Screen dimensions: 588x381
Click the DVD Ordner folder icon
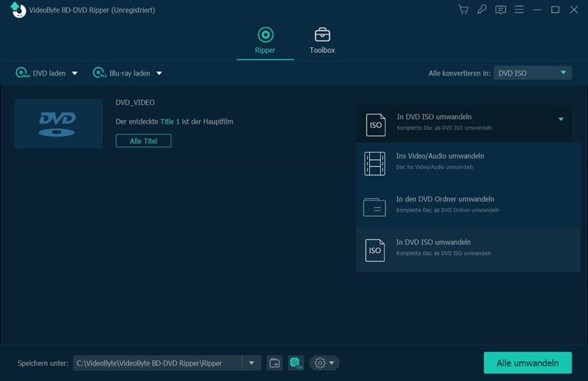[x=374, y=207]
